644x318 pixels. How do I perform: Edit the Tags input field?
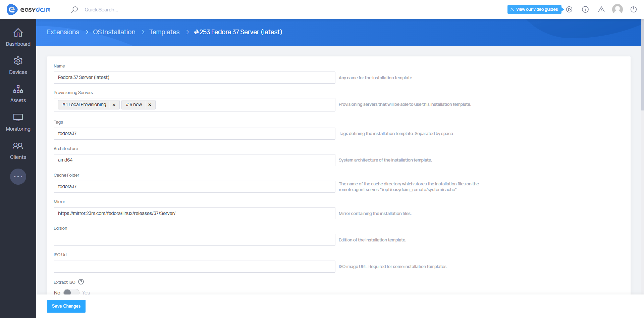coord(195,134)
